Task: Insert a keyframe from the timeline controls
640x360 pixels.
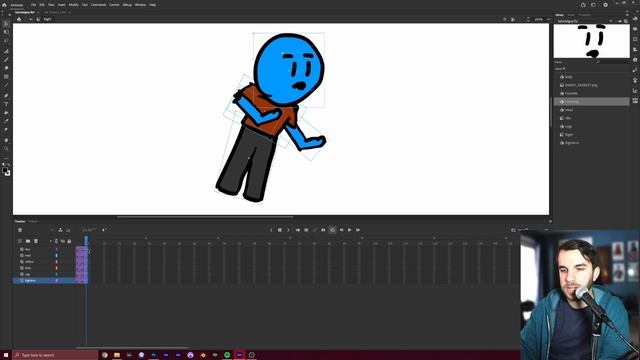Action: [x=280, y=230]
